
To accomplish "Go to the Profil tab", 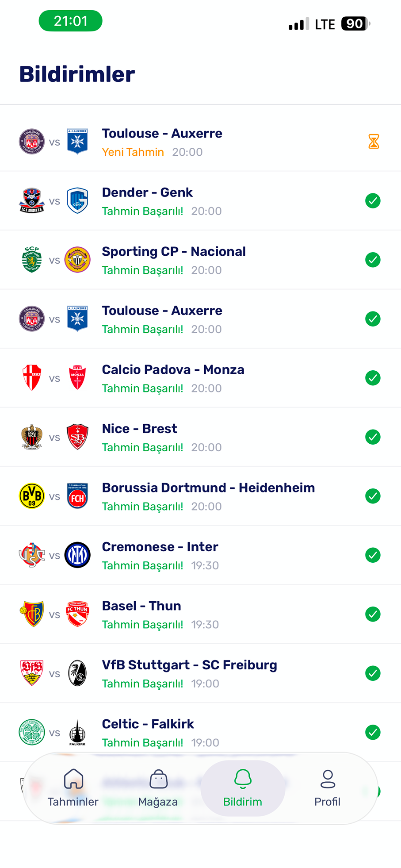I will coord(327,788).
